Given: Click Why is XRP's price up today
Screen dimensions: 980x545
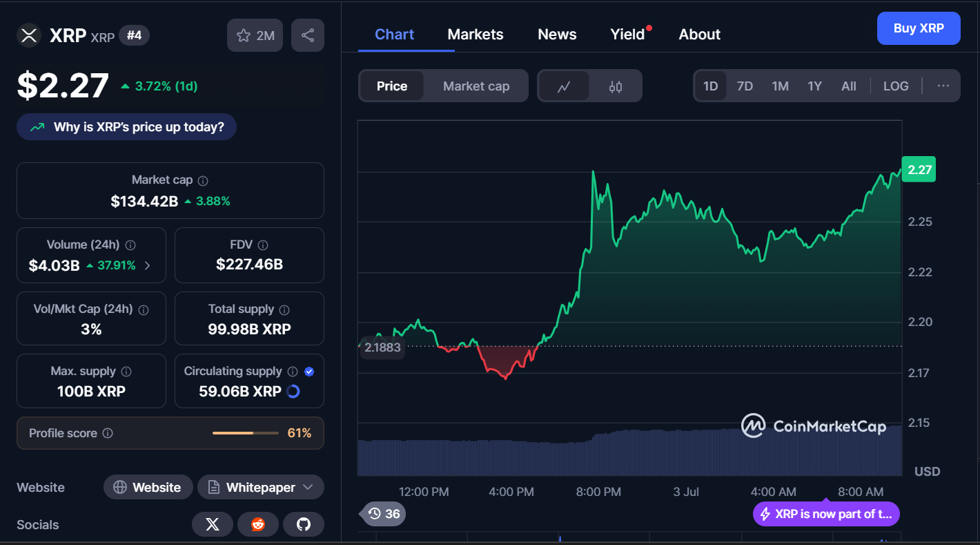Looking at the screenshot, I should pyautogui.click(x=126, y=127).
